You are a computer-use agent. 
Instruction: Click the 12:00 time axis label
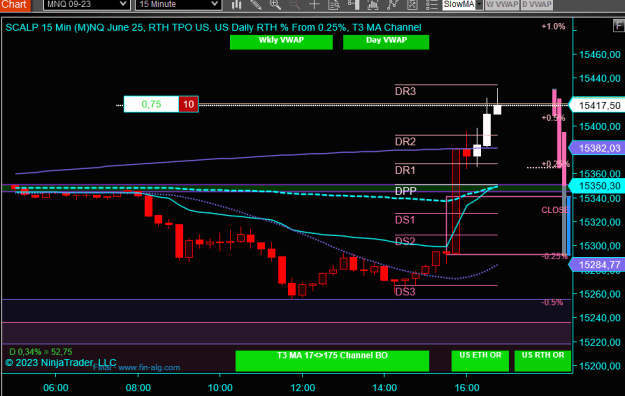tap(303, 388)
